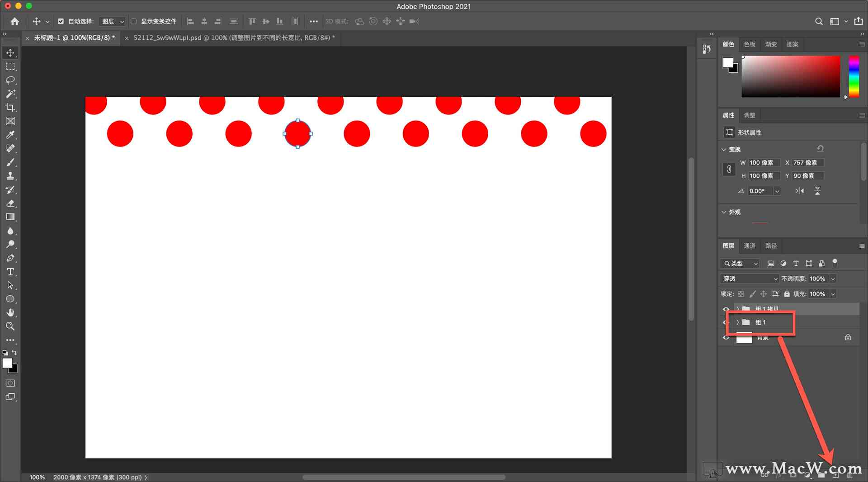868x482 pixels.
Task: Open the blend mode dropdown
Action: pos(750,279)
